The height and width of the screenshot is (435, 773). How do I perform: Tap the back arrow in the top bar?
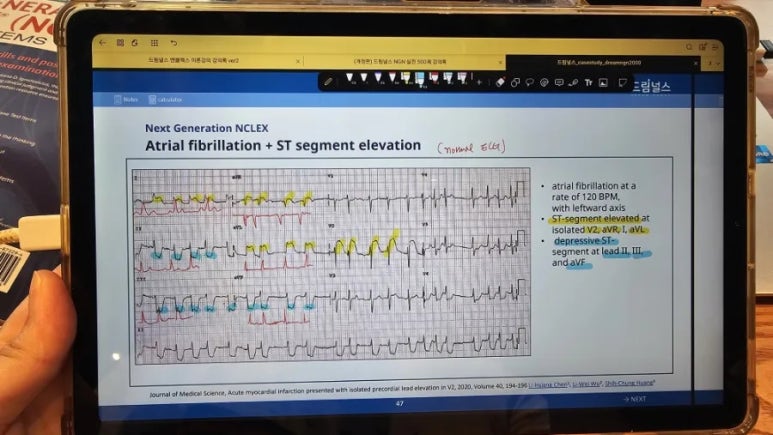coord(103,43)
